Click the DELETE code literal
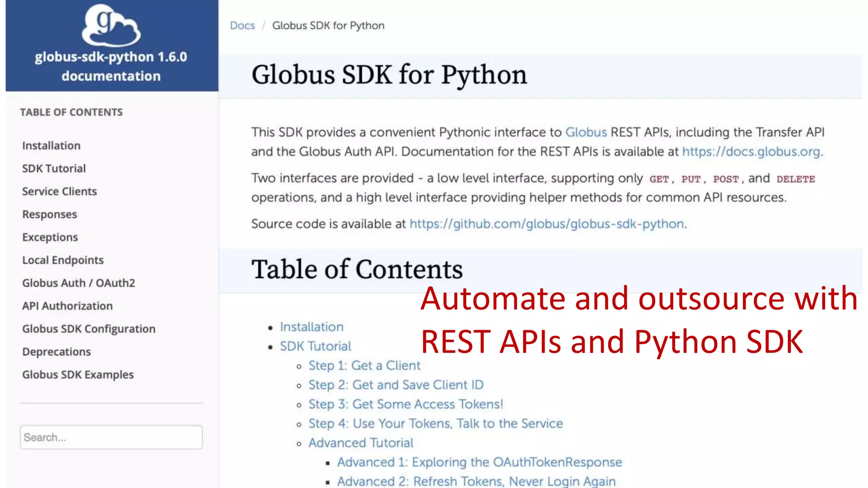 pyautogui.click(x=796, y=179)
